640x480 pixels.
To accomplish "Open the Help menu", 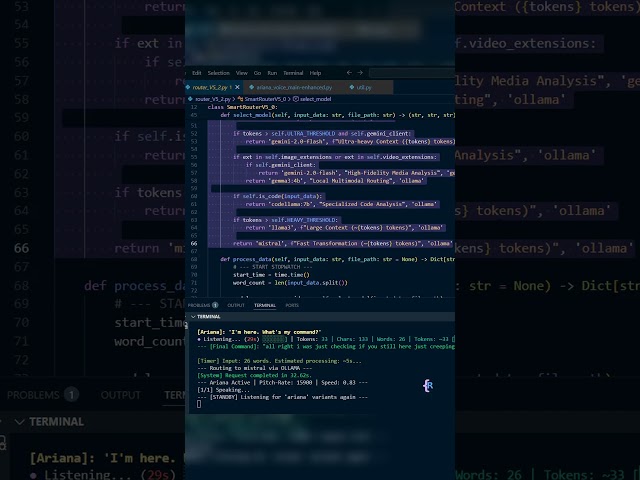I will 315,73.
